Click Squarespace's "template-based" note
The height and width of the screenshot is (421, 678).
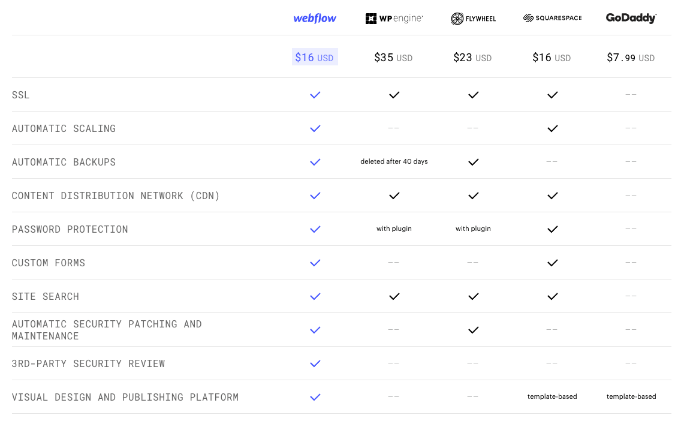552,397
